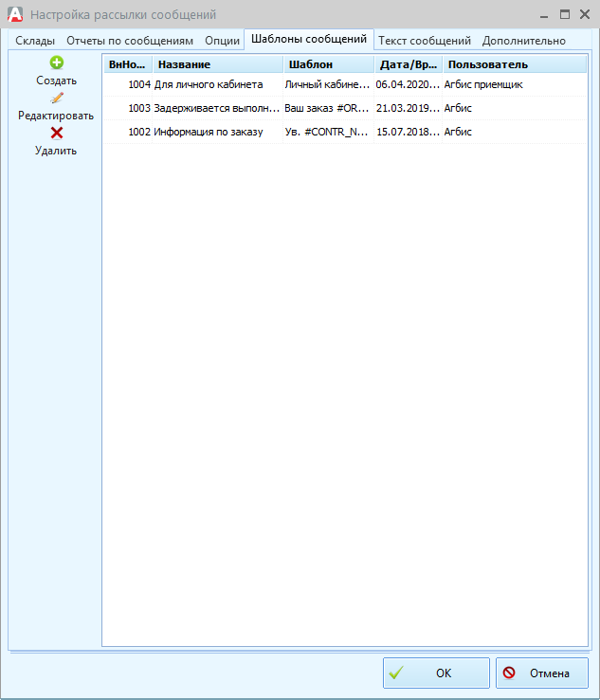Sort by the Пользователь column header
The image size is (600, 700).
pos(514,64)
